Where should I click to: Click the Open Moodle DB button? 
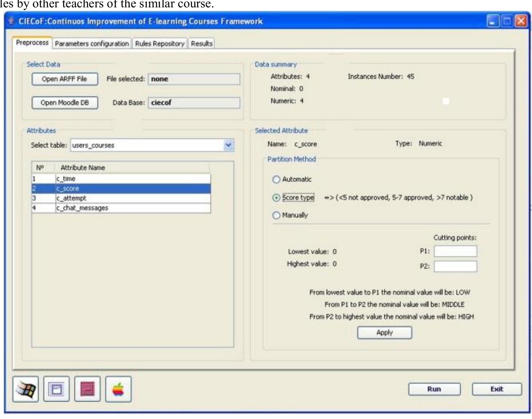(x=65, y=103)
